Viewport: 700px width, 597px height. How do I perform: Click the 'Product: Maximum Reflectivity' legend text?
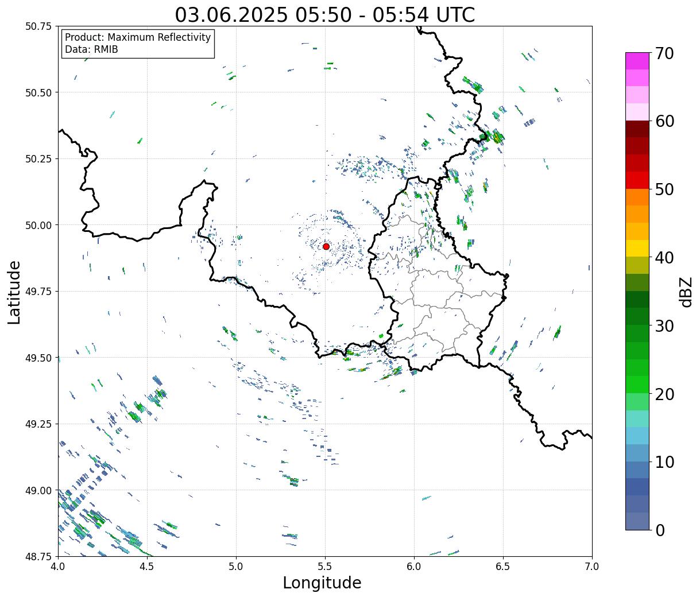(x=138, y=37)
